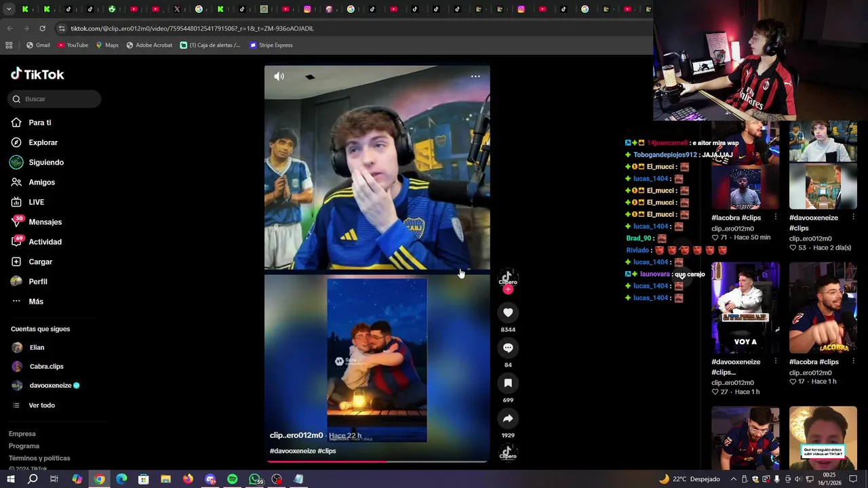Seek on the video progress bar
This screenshot has height=488, width=868.
[377, 462]
